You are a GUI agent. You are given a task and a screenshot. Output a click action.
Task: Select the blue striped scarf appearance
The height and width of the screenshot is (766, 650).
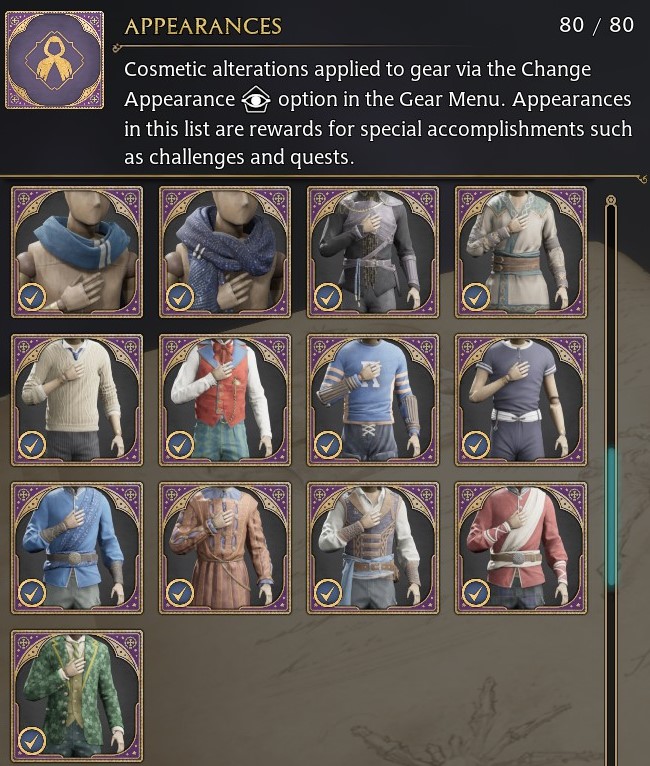pyautogui.click(x=77, y=252)
